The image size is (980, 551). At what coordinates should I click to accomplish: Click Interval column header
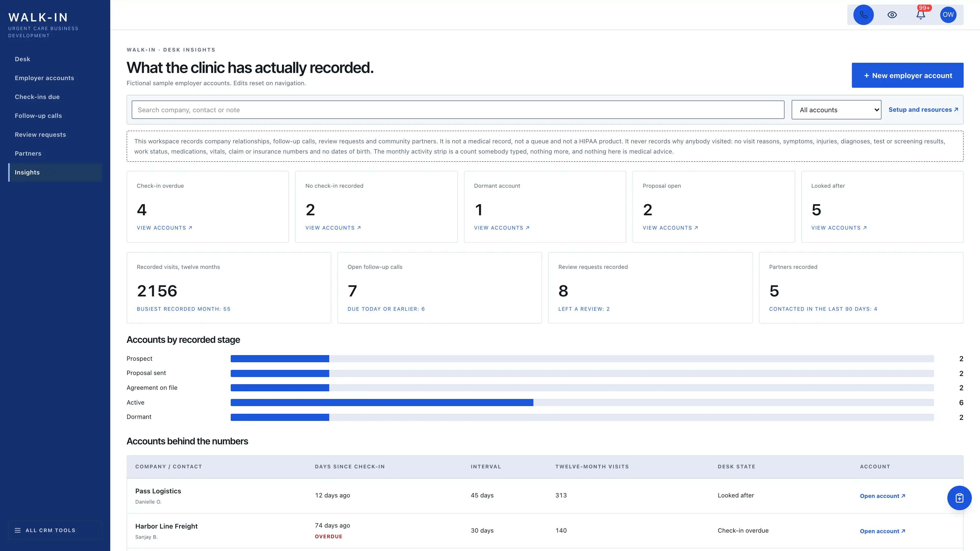486,467
